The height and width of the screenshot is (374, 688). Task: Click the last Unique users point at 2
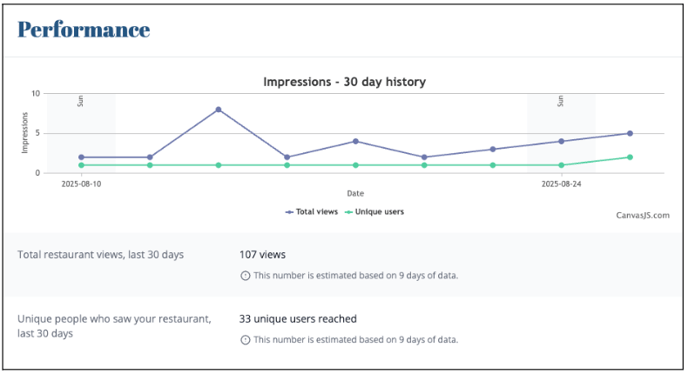630,157
